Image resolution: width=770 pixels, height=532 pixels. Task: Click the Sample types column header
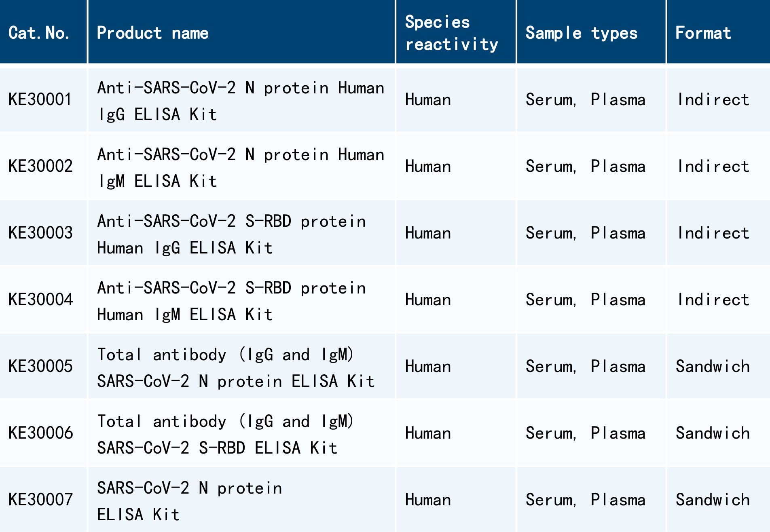coord(582,33)
